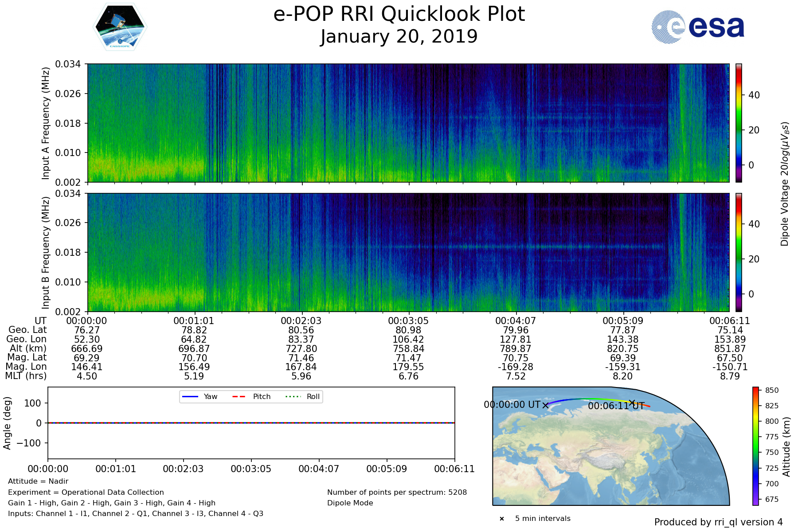Click the January 20, 2019 date subtitle
798x532 pixels.
[399, 36]
